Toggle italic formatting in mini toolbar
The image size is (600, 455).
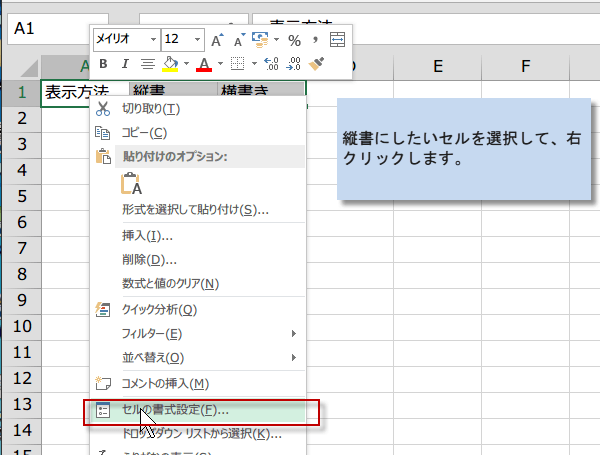(x=124, y=64)
